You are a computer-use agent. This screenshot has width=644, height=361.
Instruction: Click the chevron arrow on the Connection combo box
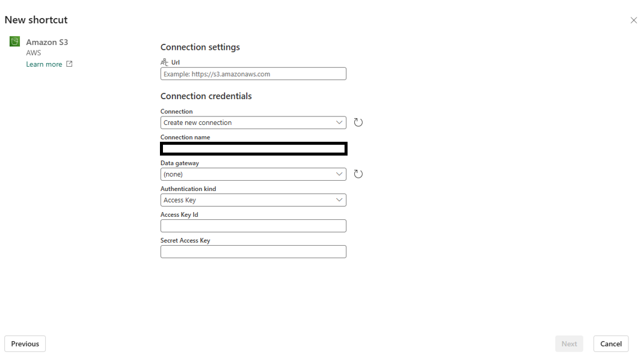pos(339,123)
